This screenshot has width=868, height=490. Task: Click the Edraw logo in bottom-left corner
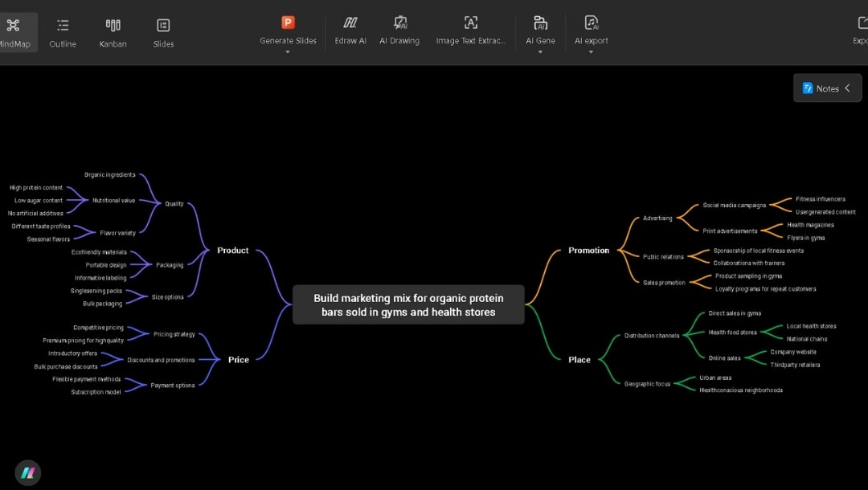[28, 472]
